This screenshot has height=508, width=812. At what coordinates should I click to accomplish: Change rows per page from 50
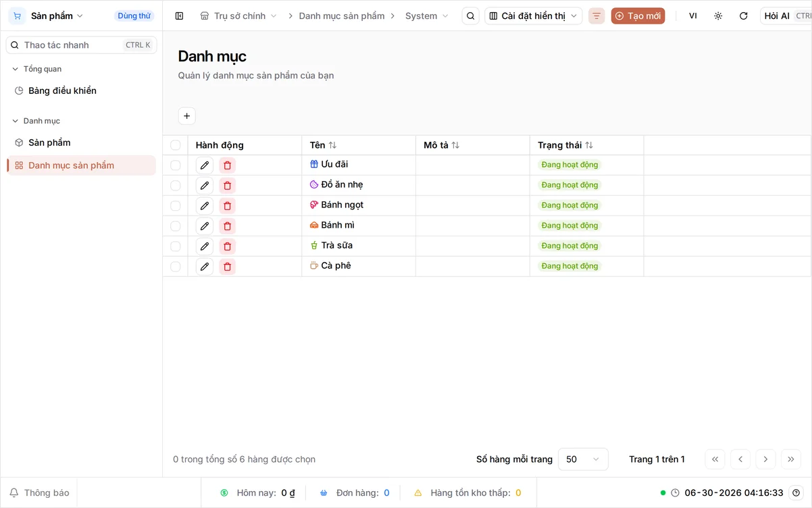pyautogui.click(x=583, y=459)
